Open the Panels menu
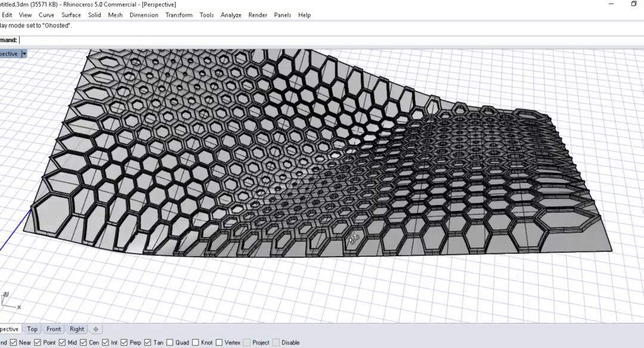 [x=283, y=15]
